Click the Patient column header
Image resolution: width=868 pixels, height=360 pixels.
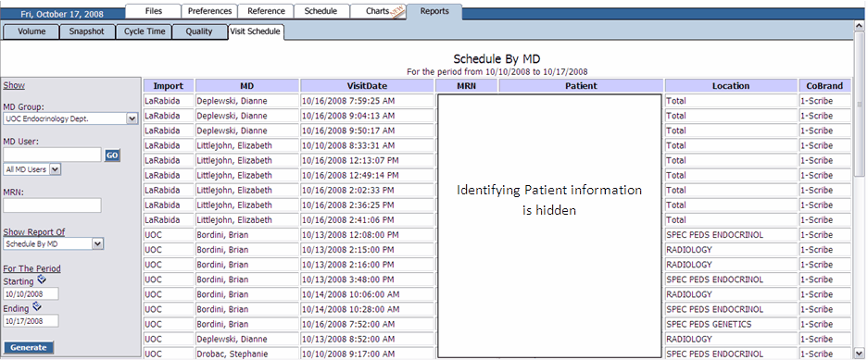tap(581, 86)
